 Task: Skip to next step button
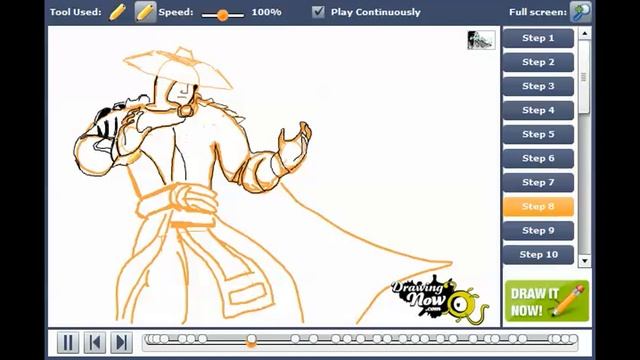point(122,342)
